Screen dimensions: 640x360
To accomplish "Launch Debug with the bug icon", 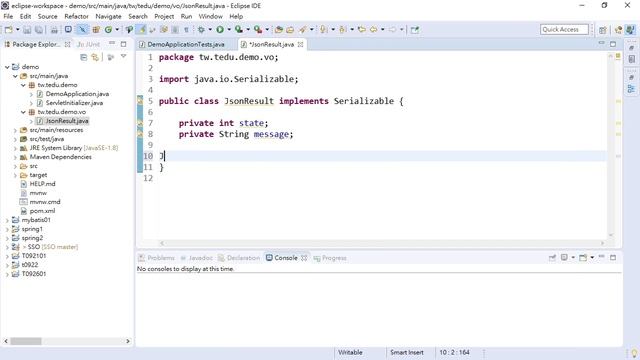I will (201, 29).
